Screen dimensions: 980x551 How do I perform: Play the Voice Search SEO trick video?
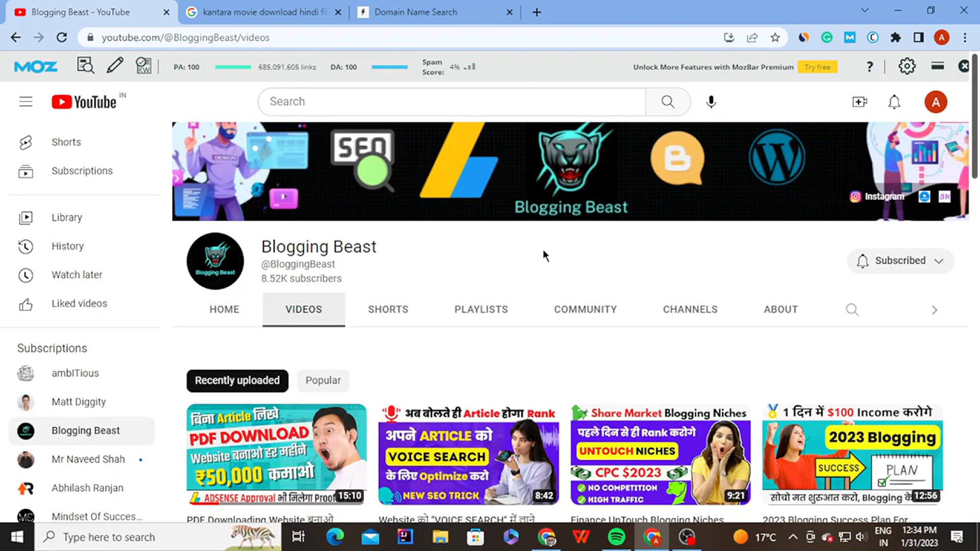469,455
